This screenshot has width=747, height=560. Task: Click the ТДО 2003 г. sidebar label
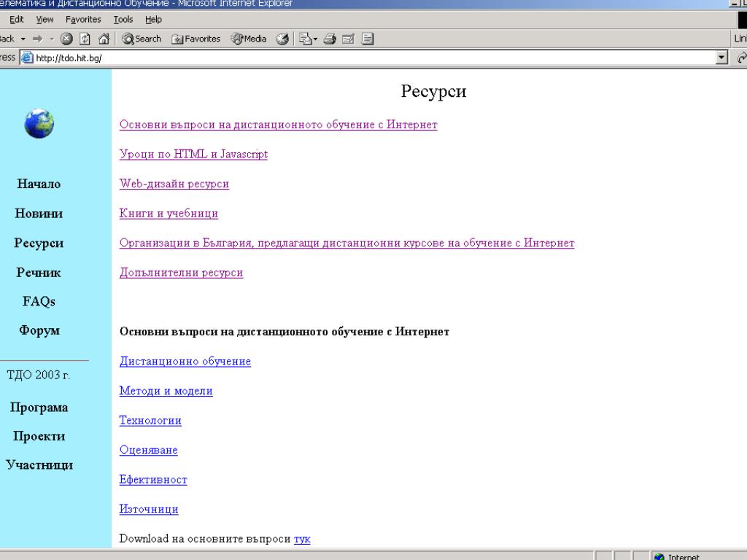coord(38,376)
